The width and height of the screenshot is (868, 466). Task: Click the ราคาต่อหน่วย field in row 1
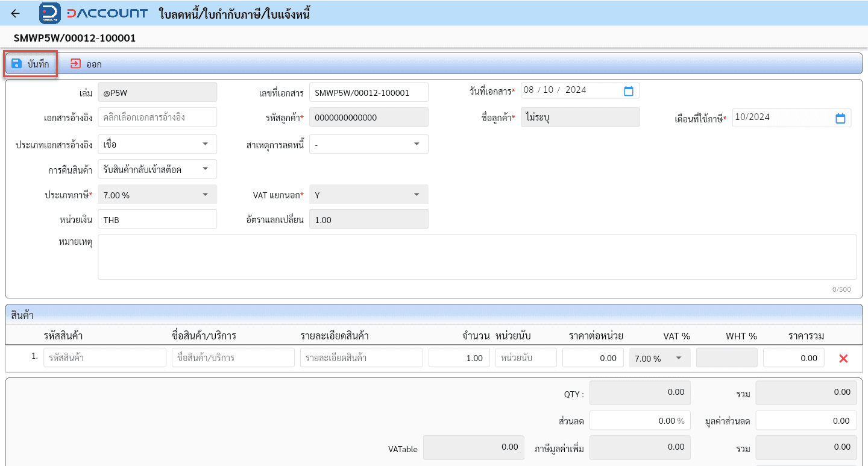pyautogui.click(x=593, y=357)
